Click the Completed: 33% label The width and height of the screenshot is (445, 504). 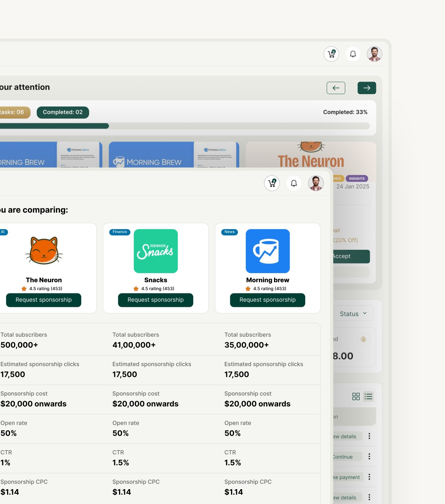(345, 112)
